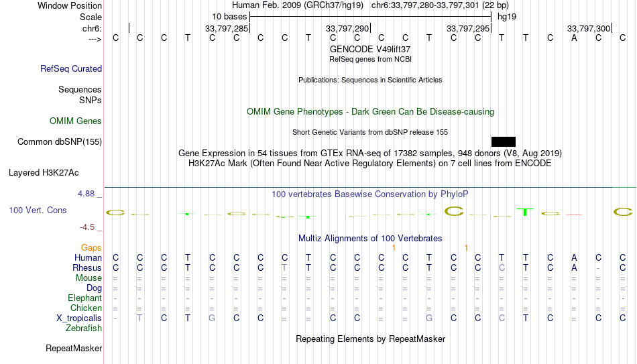The height and width of the screenshot is (364, 637).
Task: Click Publications: Sequences in Scientific Articles title
Action: (370, 80)
